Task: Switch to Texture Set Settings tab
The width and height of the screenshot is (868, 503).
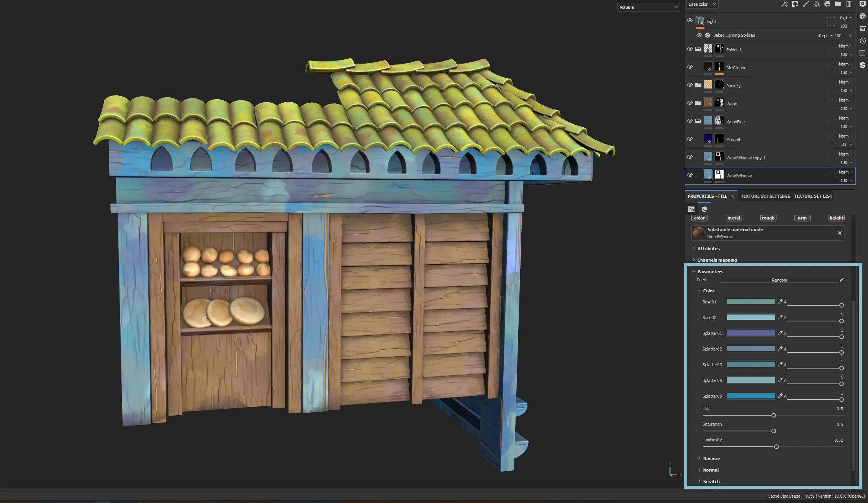Action: 765,196
